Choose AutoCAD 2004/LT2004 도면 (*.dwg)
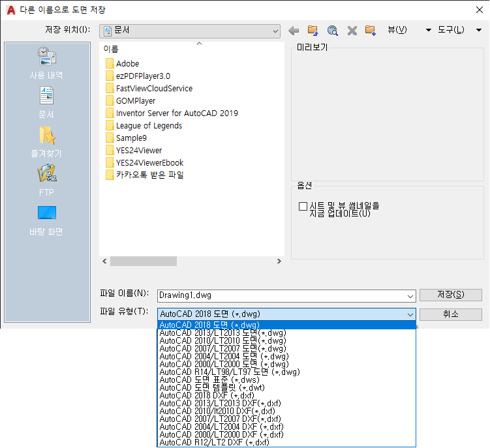 click(286, 356)
